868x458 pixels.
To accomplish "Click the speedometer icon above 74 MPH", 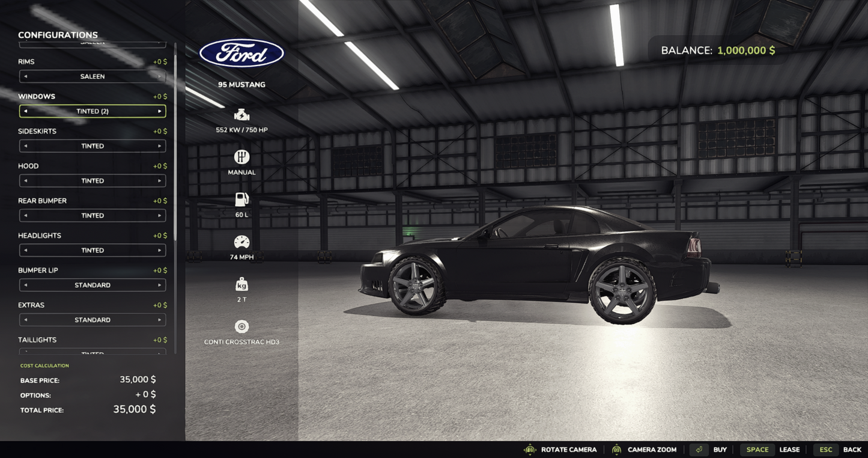I will point(241,242).
